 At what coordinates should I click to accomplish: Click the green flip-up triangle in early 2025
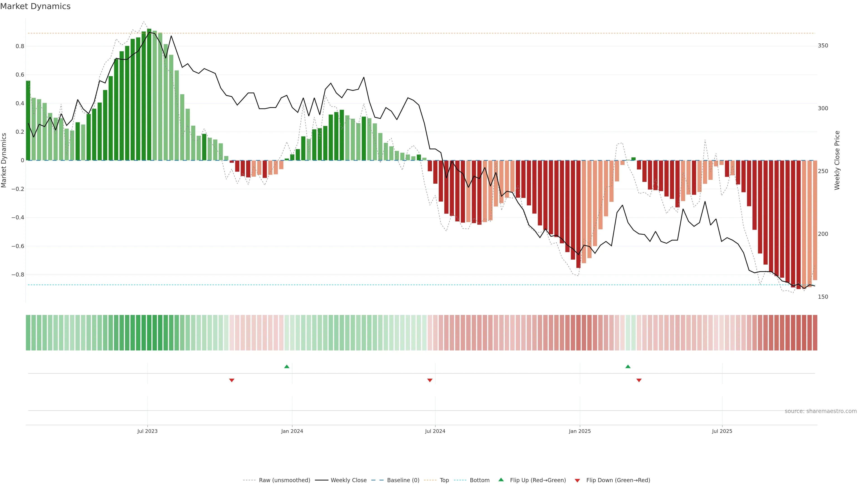click(x=628, y=366)
